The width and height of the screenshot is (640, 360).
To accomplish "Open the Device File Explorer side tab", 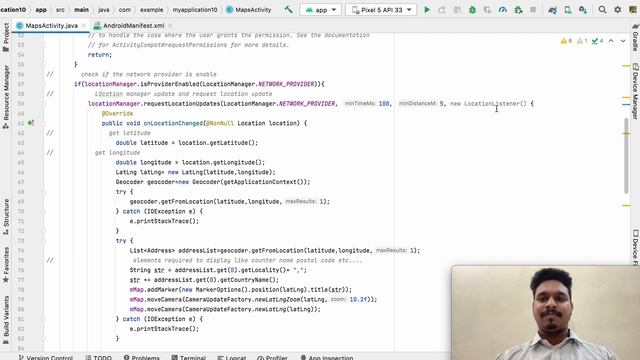I will (635, 247).
